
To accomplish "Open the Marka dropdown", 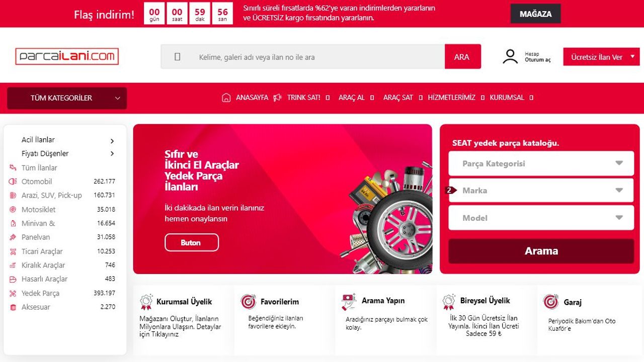I will coord(541,191).
